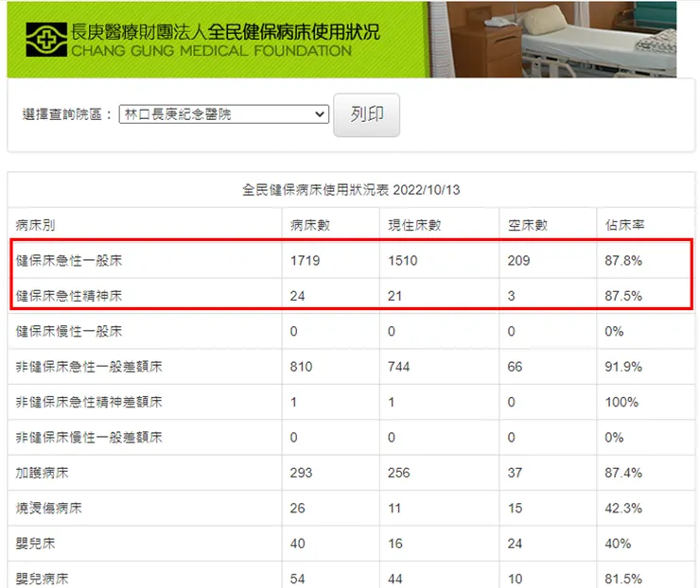Click the banner title 全民健保病床使用狀況
This screenshot has height=588, width=700.
(x=294, y=31)
